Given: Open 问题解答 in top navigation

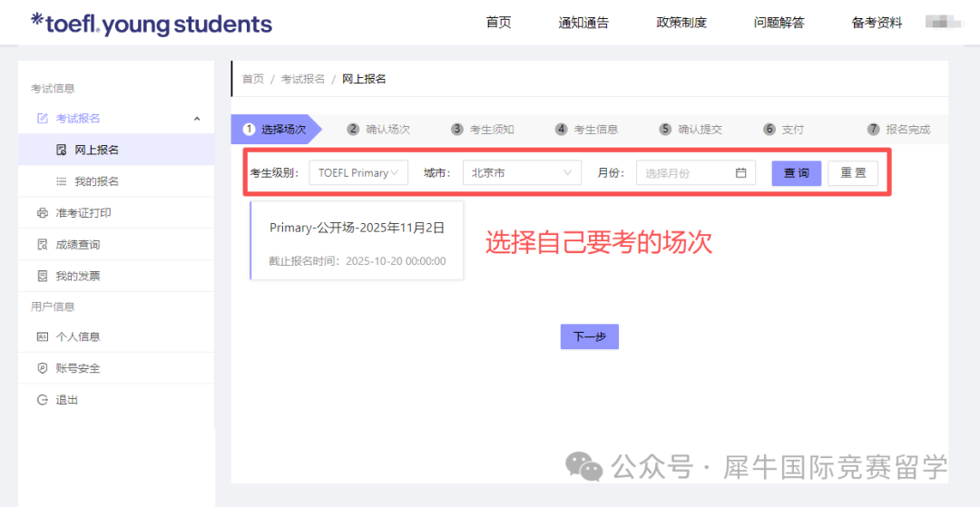Looking at the screenshot, I should (x=779, y=23).
